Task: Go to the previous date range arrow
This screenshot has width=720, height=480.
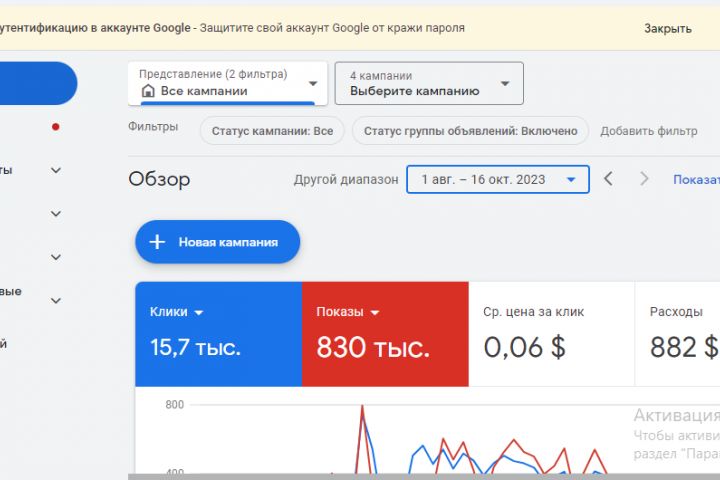Action: click(x=608, y=179)
